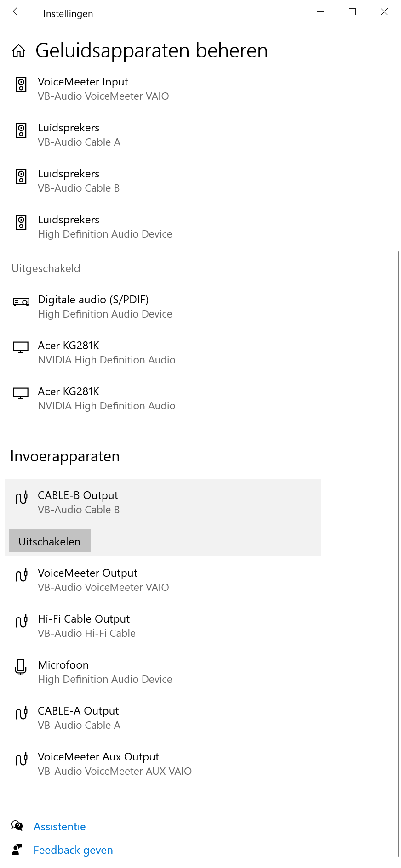Open the Feedback geven link

pos(73,850)
